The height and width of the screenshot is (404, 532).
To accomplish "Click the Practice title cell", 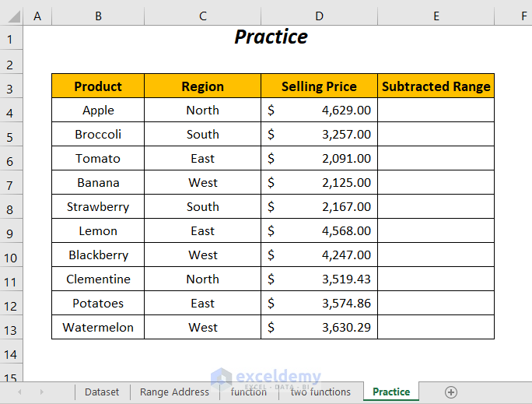I will [271, 37].
